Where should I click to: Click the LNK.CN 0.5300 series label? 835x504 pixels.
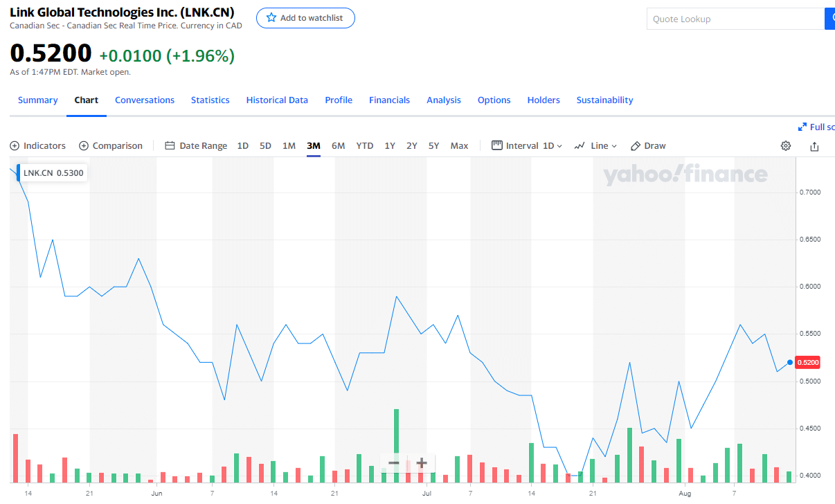tap(53, 173)
